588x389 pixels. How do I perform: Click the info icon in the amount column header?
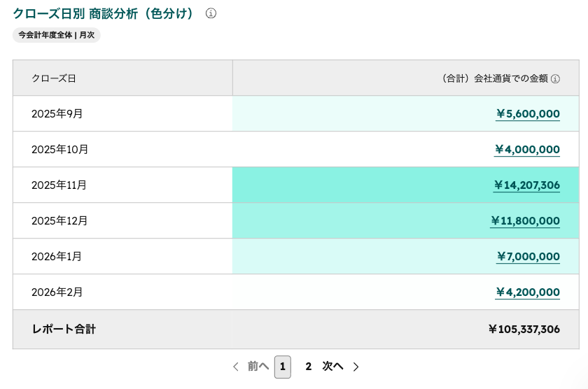555,78
